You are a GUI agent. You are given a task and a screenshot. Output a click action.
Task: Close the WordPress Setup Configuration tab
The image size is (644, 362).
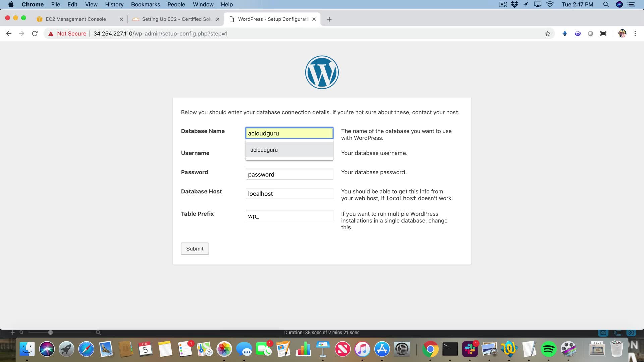(x=314, y=19)
